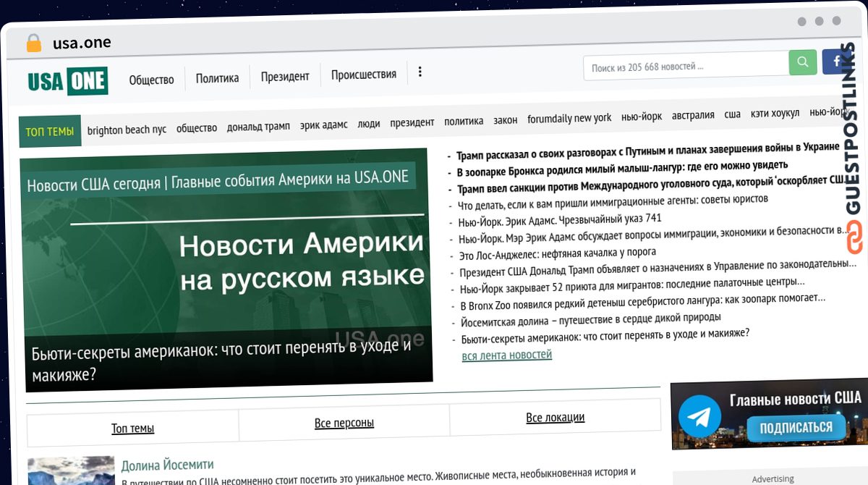868x485 pixels.
Task: Click the Telegram icon in the banner
Action: 699,416
